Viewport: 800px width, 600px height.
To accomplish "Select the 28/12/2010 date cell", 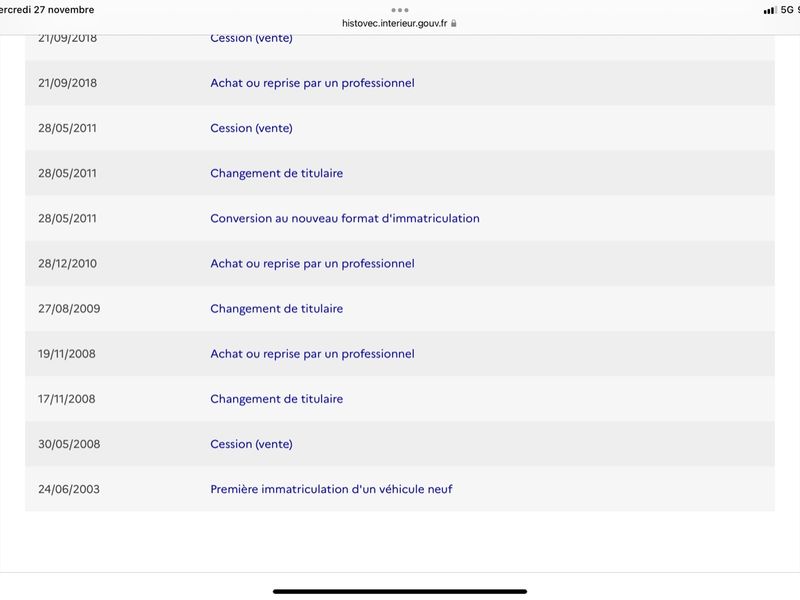I will click(x=67, y=263).
